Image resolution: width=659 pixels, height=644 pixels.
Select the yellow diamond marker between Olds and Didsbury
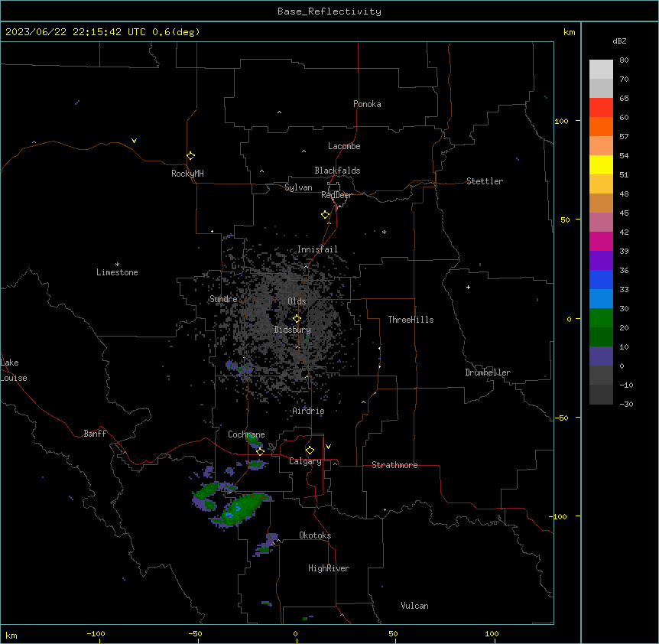(297, 319)
